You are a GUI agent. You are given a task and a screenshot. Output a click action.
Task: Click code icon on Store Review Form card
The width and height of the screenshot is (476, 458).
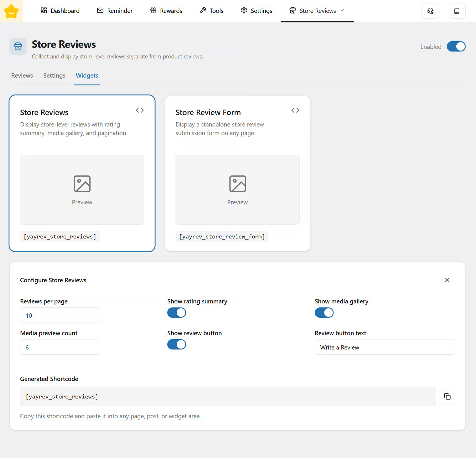tap(295, 110)
